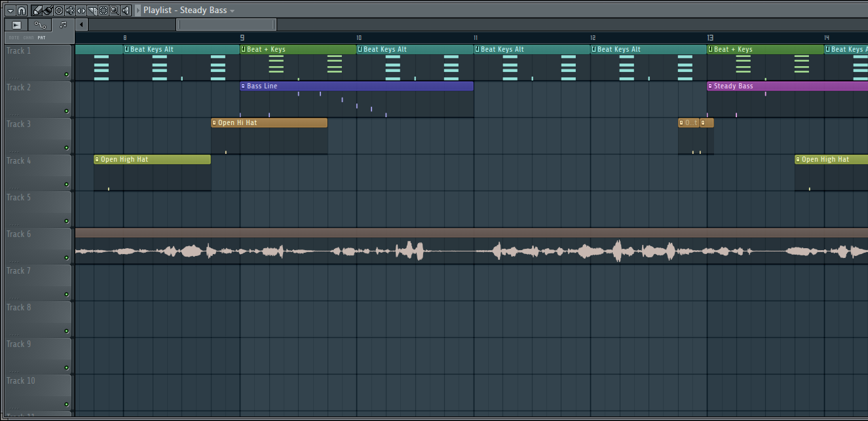868x421 pixels.
Task: Open the Open Hi Hat clip menu icon
Action: click(x=214, y=122)
